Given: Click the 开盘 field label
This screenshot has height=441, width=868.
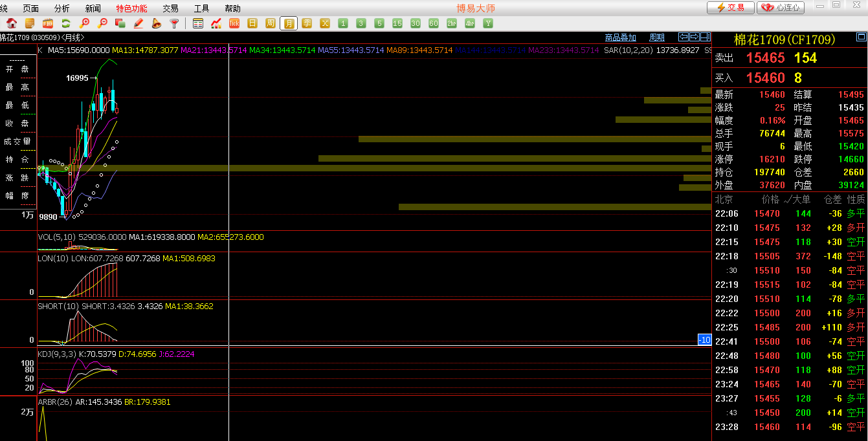Looking at the screenshot, I should (17, 69).
